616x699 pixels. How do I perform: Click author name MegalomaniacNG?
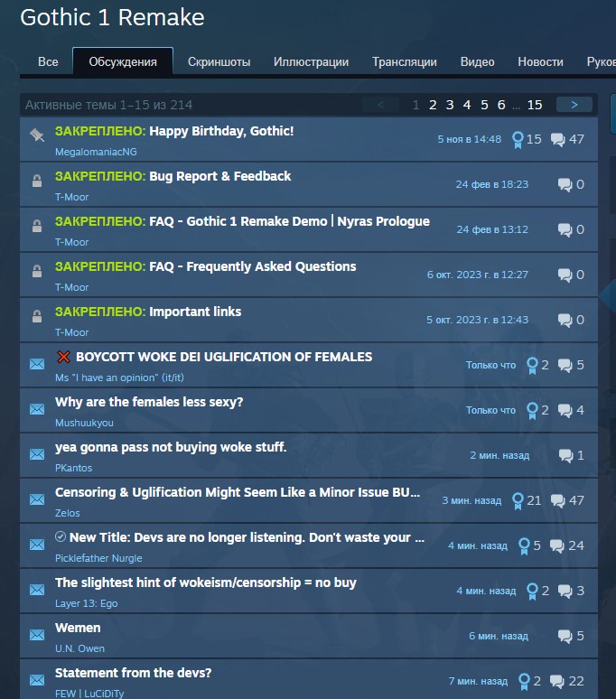click(96, 152)
